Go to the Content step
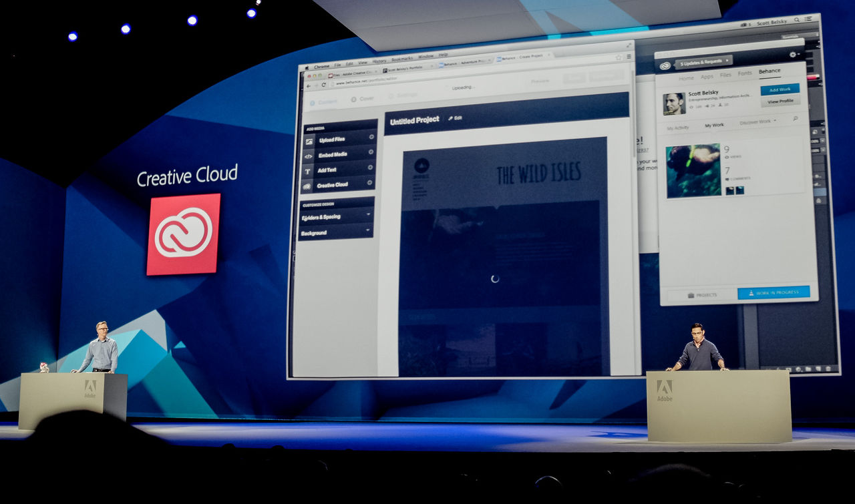Screen dimensions: 855x504 click(x=323, y=102)
